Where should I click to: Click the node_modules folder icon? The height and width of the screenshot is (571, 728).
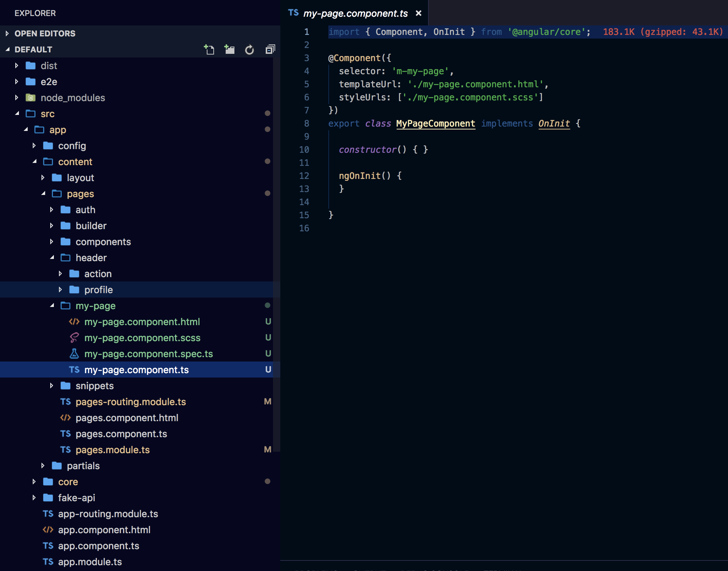click(x=31, y=97)
